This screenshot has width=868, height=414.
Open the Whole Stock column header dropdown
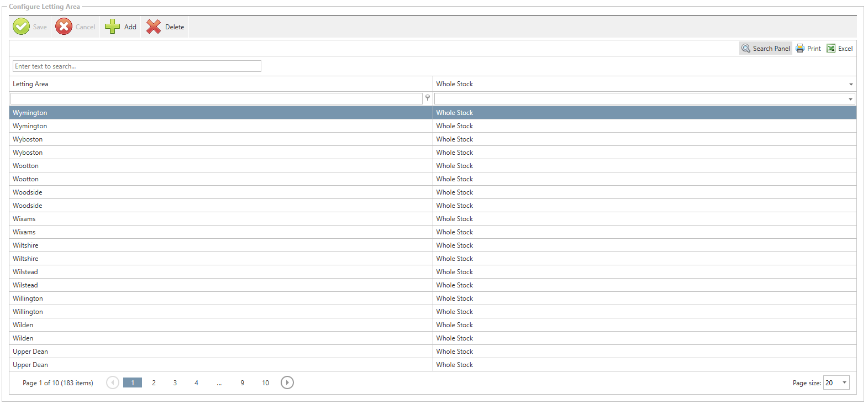pyautogui.click(x=851, y=85)
